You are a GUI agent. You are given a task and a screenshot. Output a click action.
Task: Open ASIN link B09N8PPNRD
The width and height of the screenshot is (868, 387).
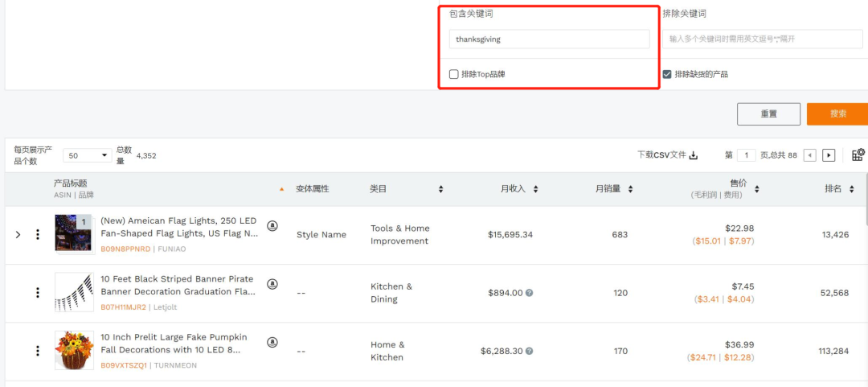(125, 249)
